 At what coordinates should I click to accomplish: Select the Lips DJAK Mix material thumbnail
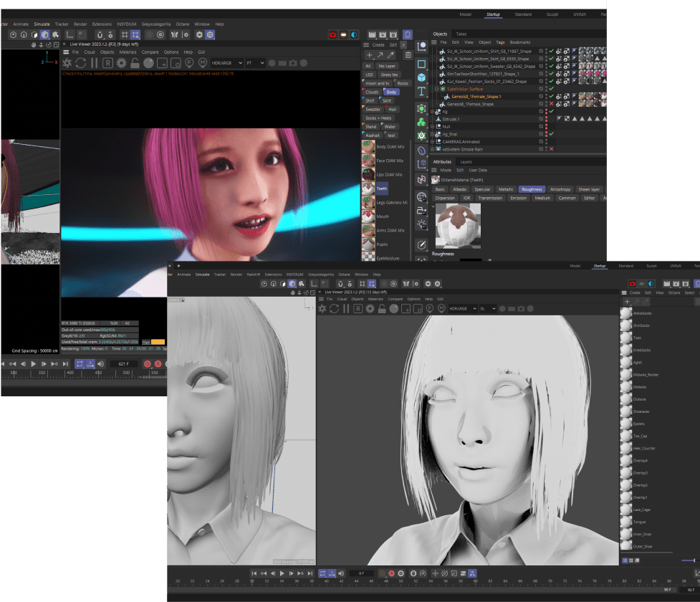(x=368, y=175)
